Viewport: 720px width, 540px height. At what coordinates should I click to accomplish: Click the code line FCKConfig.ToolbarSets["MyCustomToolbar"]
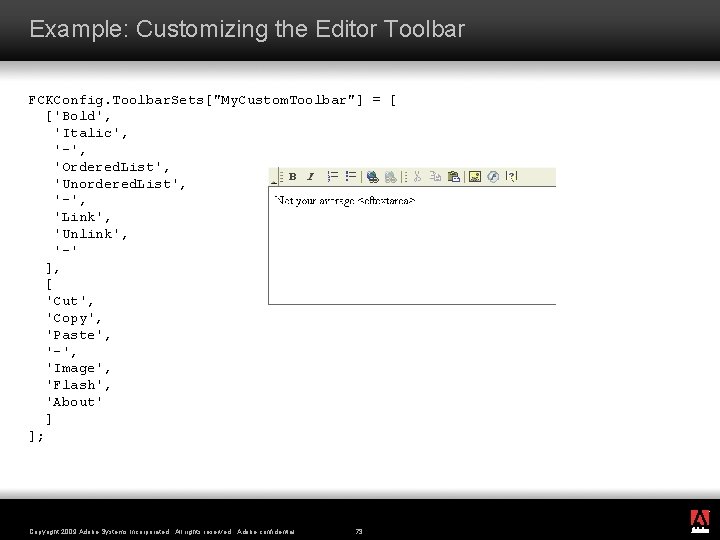click(x=212, y=100)
